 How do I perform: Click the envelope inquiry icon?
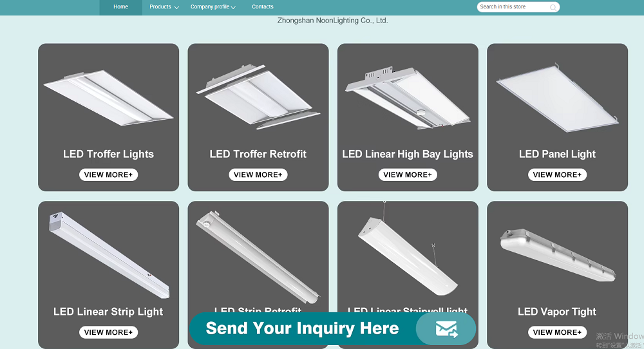pyautogui.click(x=446, y=329)
